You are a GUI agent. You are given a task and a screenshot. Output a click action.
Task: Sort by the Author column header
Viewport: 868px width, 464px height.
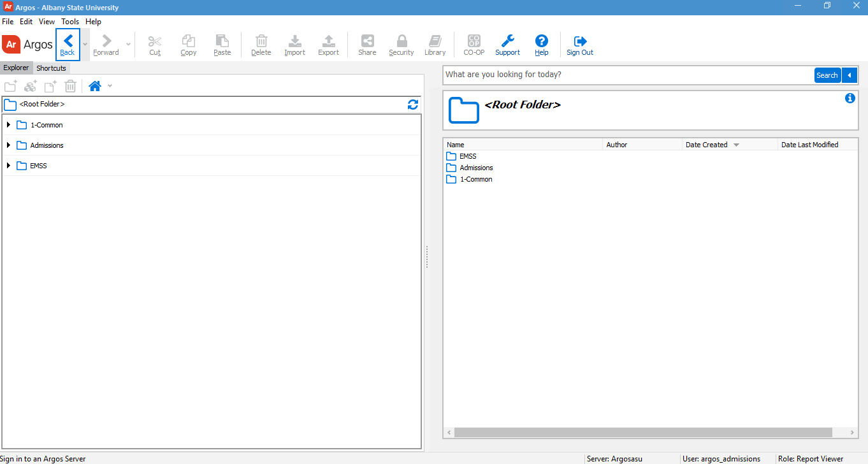coord(642,145)
